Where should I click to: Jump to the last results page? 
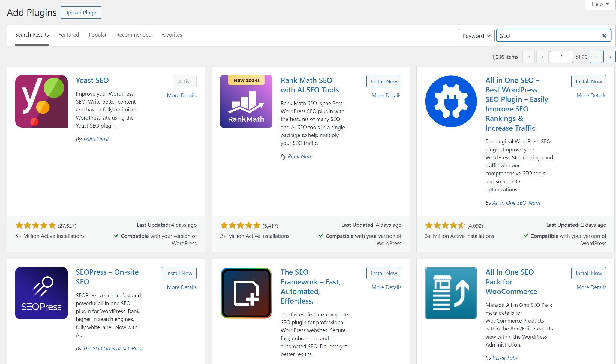(609, 57)
